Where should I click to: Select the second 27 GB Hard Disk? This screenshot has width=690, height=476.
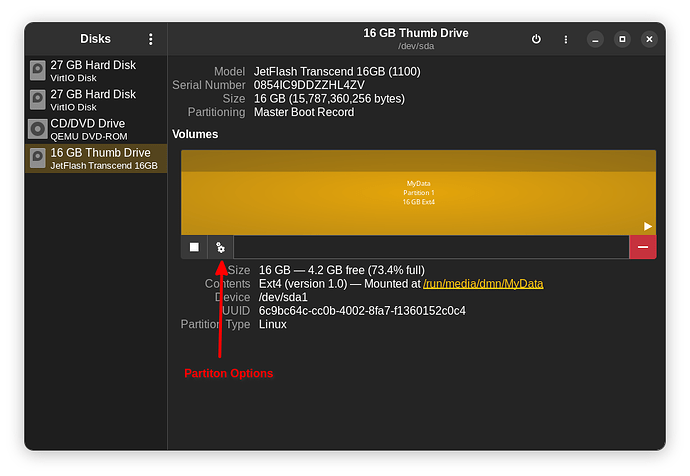[96, 100]
